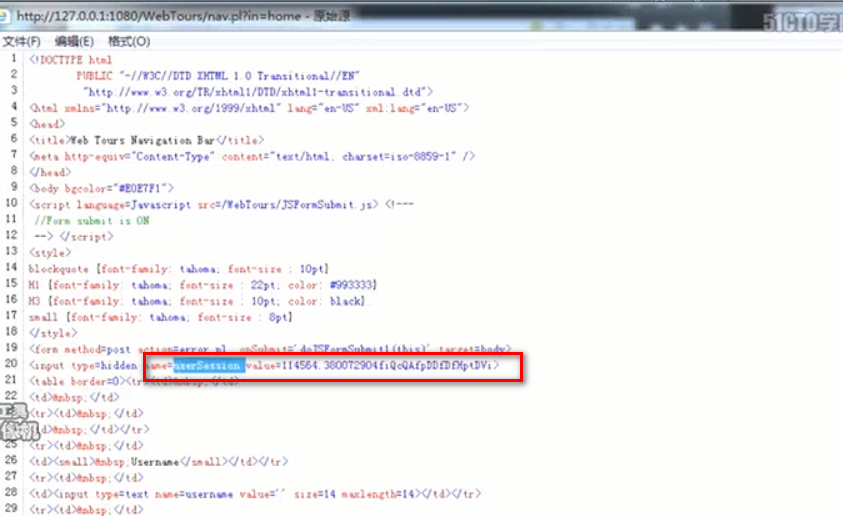
Task: Click the closing </style> tag line
Action: (53, 333)
